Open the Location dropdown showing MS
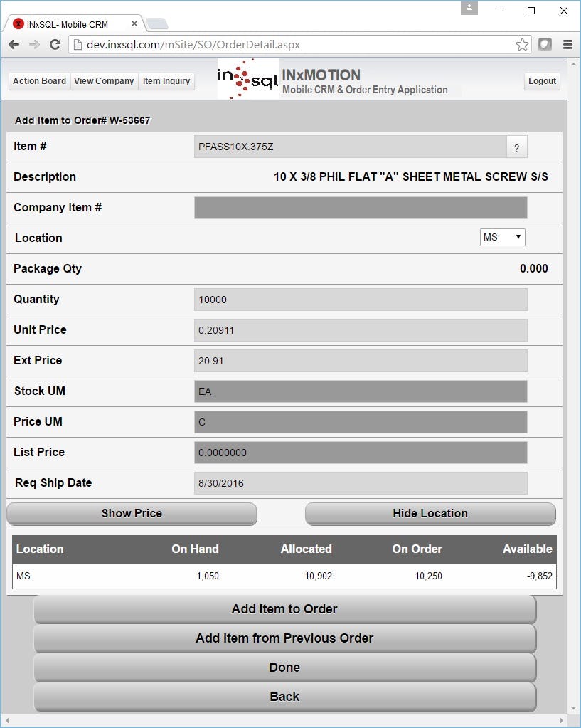This screenshot has width=581, height=728. tap(502, 237)
